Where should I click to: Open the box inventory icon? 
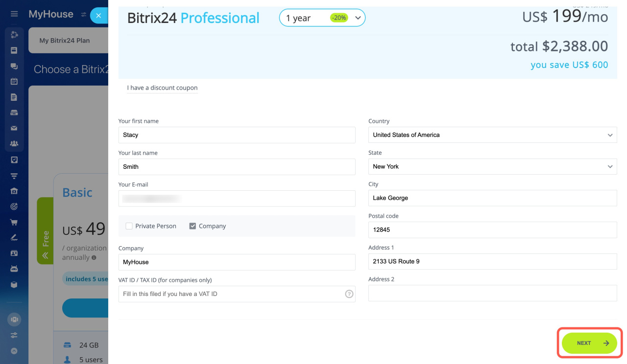pos(14,284)
